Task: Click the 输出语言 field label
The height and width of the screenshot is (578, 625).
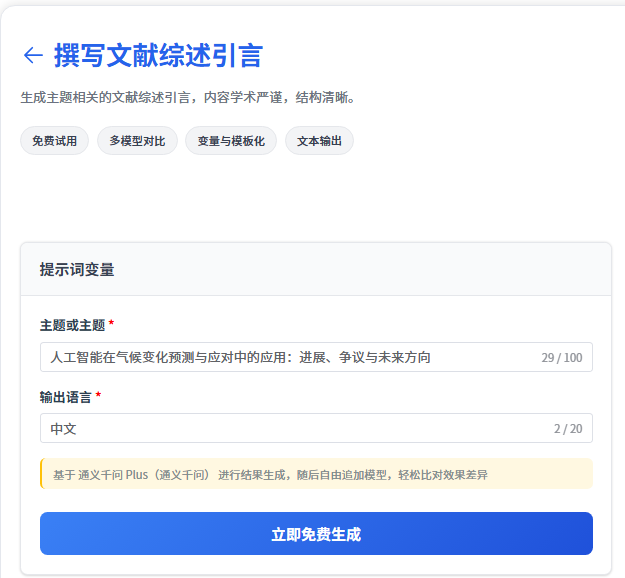Action: pos(65,397)
